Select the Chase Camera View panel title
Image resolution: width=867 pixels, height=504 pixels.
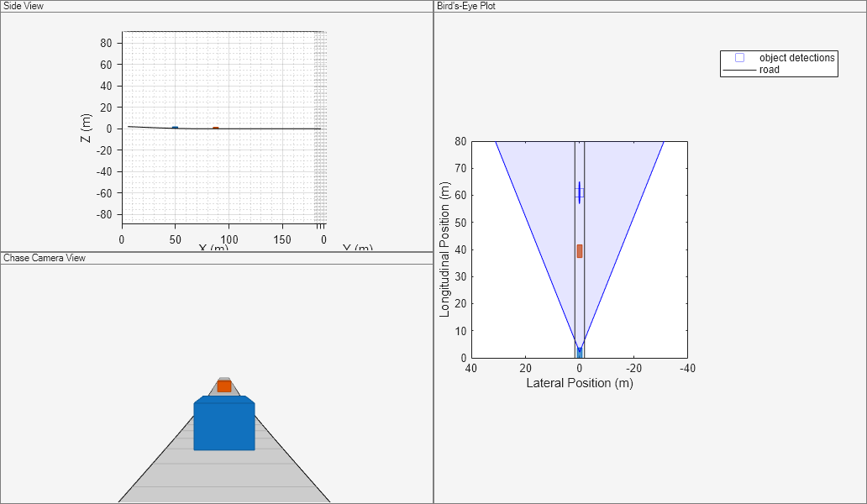click(45, 258)
